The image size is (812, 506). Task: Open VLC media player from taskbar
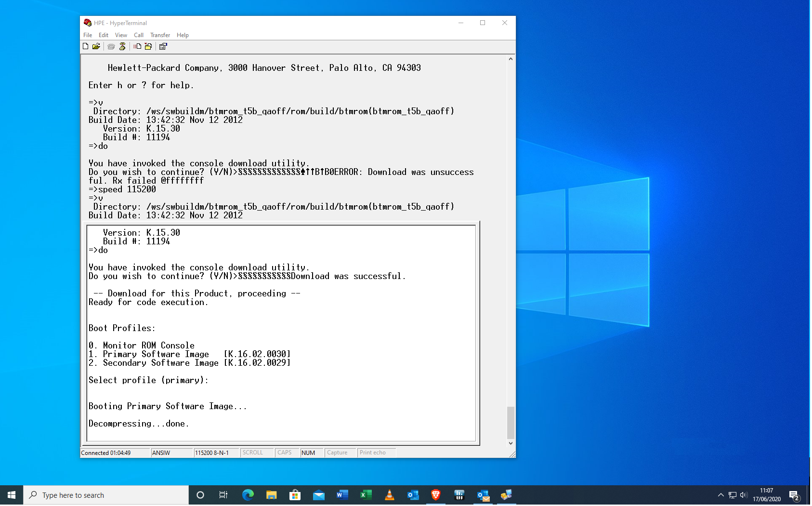coord(390,495)
